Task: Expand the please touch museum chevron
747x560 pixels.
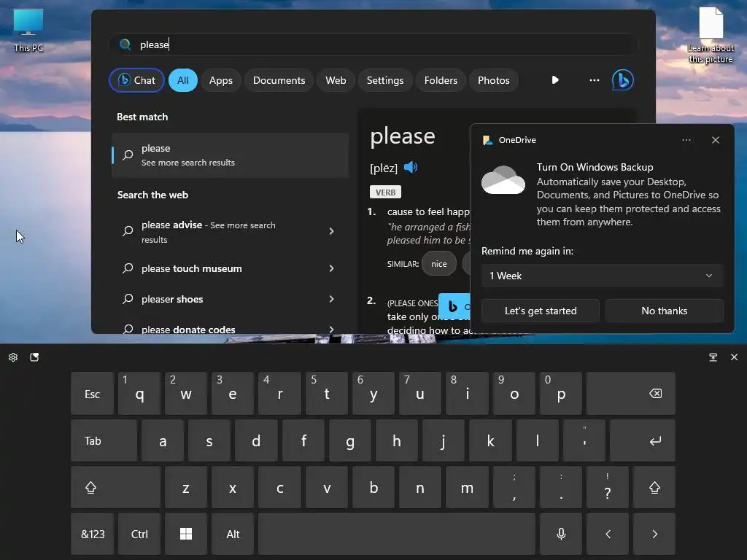Action: (331, 268)
